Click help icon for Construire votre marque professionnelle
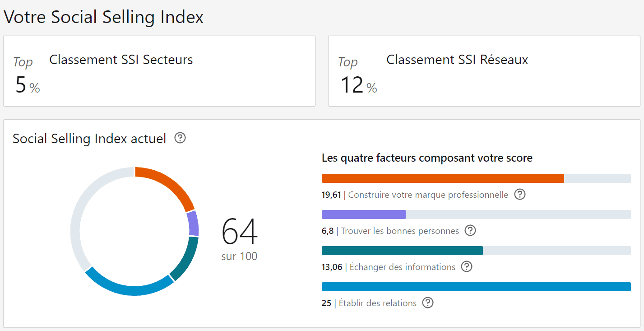 [x=520, y=195]
